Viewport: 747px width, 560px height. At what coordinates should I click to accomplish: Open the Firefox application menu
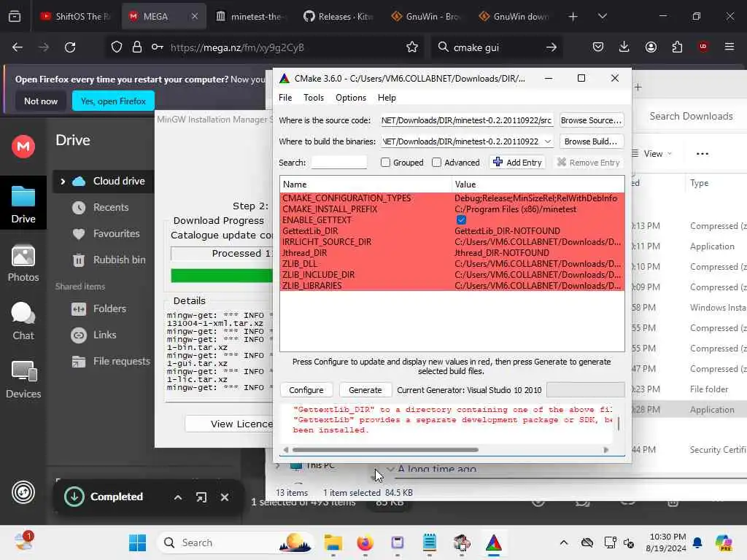click(729, 47)
